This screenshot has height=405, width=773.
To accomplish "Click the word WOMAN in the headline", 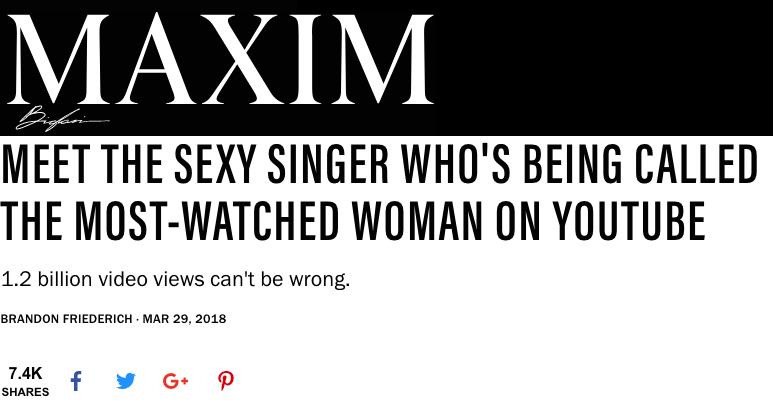I will tap(417, 221).
